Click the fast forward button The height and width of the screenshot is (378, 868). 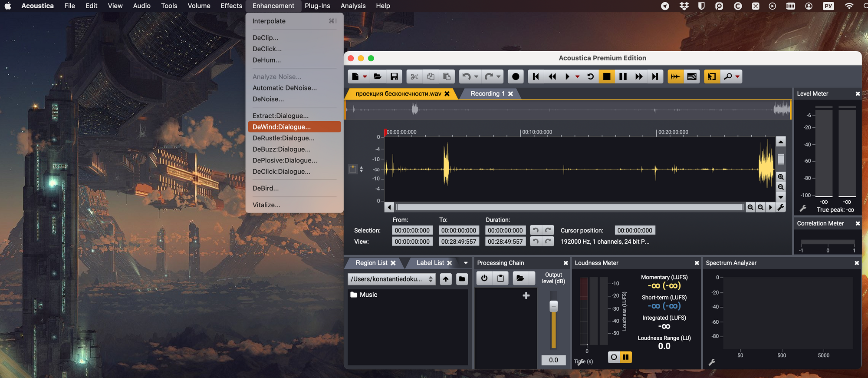coord(639,76)
